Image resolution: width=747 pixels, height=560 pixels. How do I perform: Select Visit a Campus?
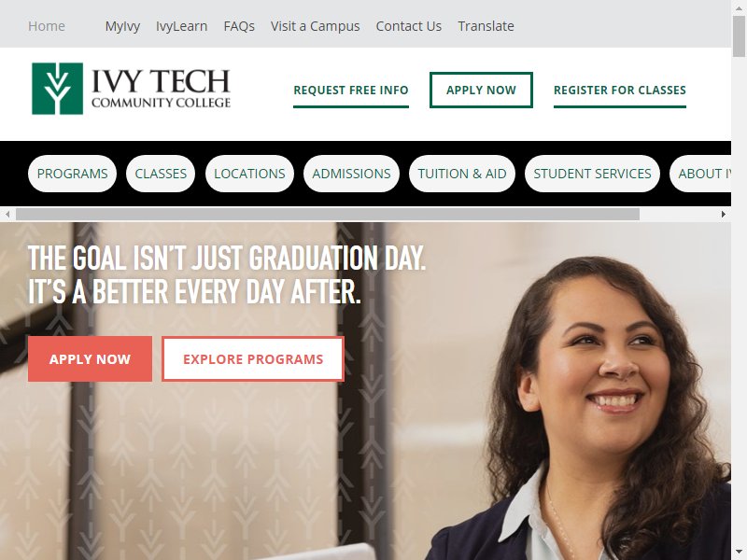tap(316, 26)
